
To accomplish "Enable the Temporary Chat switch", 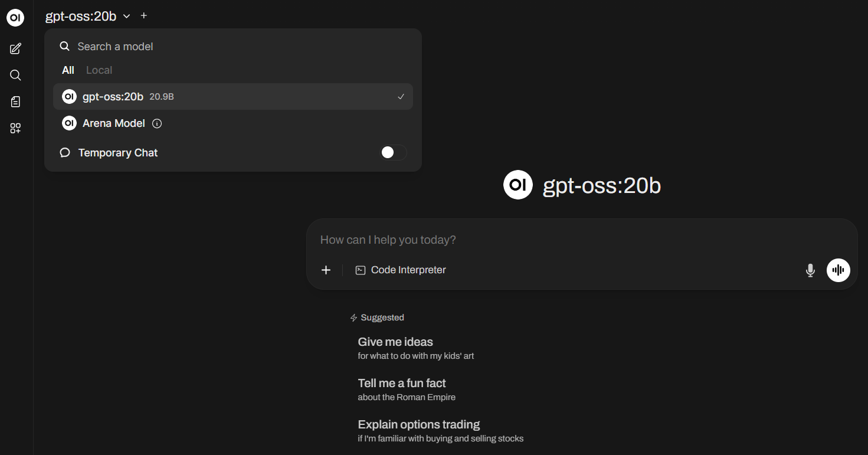I will tap(392, 153).
